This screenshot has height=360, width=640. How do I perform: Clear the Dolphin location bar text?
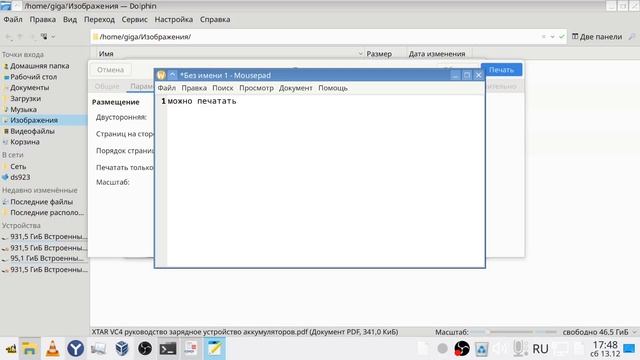(544, 37)
